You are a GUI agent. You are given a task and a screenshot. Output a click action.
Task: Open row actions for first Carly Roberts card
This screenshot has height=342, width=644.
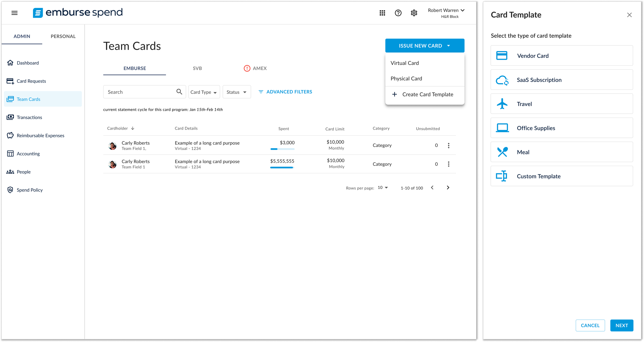[448, 146]
